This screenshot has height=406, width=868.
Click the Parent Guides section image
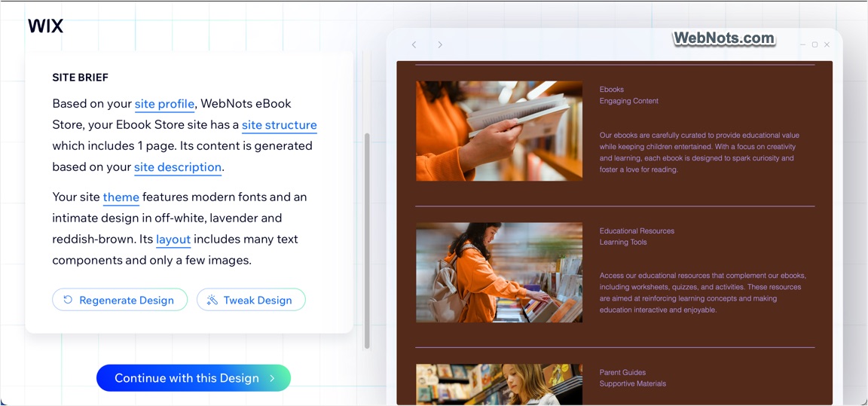[499, 384]
